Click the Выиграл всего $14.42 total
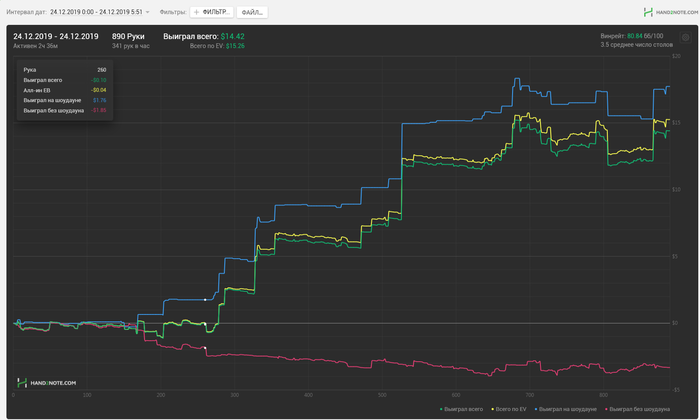The image size is (700, 420). pyautogui.click(x=204, y=36)
